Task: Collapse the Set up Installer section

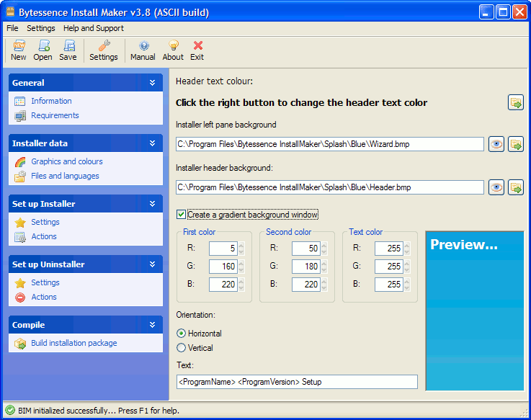Action: pyautogui.click(x=153, y=204)
